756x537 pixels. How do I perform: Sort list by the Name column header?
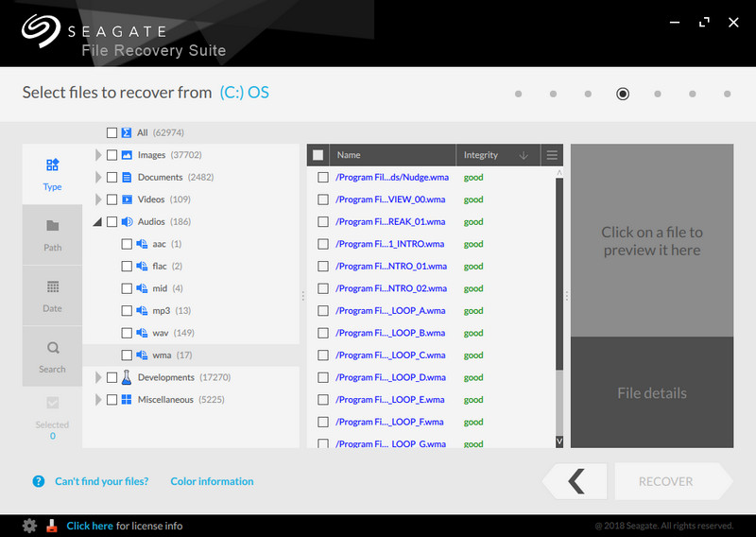point(392,155)
